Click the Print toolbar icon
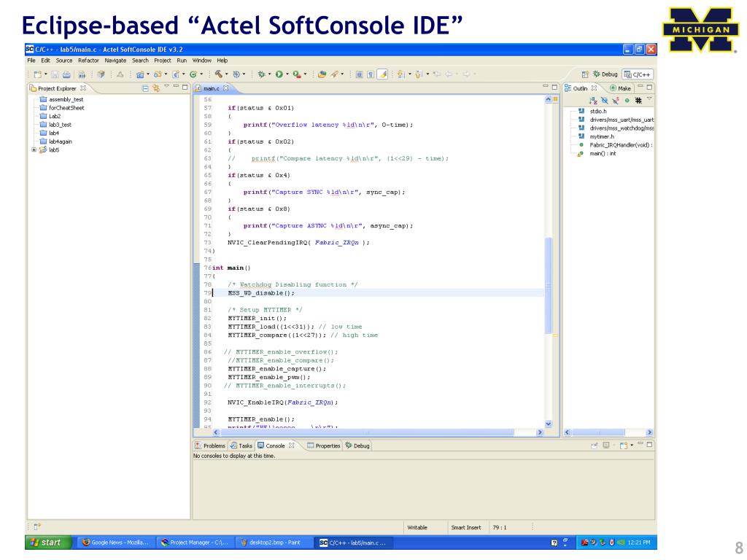Image resolution: width=747 pixels, height=560 pixels. coord(66,74)
